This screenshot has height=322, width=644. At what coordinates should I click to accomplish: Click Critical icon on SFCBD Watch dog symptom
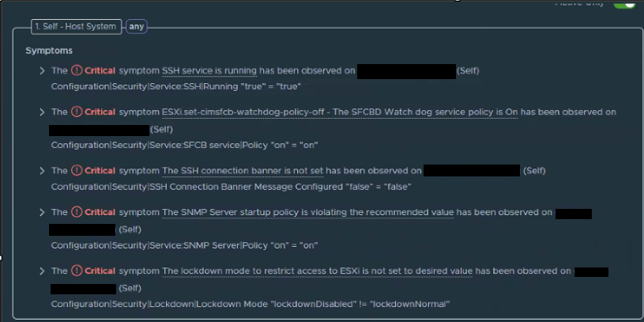pyautogui.click(x=77, y=112)
